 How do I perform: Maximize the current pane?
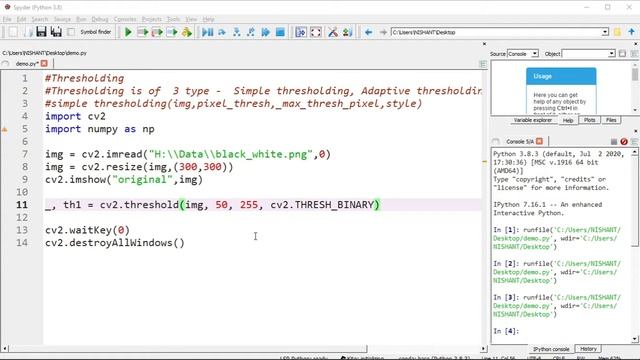[x=301, y=32]
